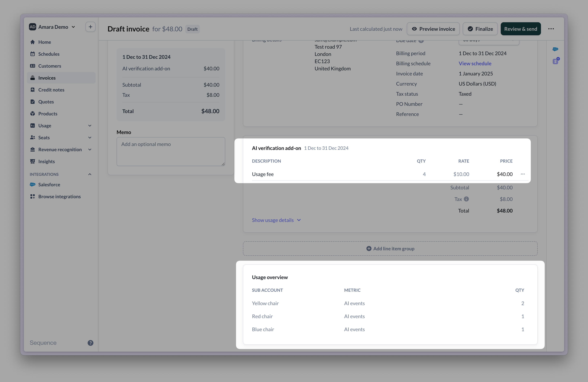Expand the Revenue recognition chevron

[x=90, y=150]
